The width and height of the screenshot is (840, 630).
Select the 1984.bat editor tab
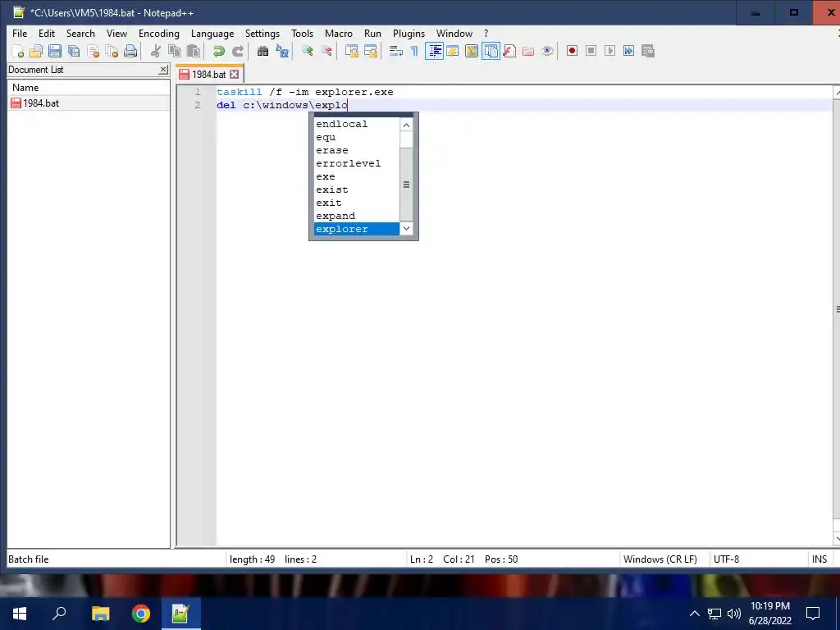pyautogui.click(x=209, y=75)
